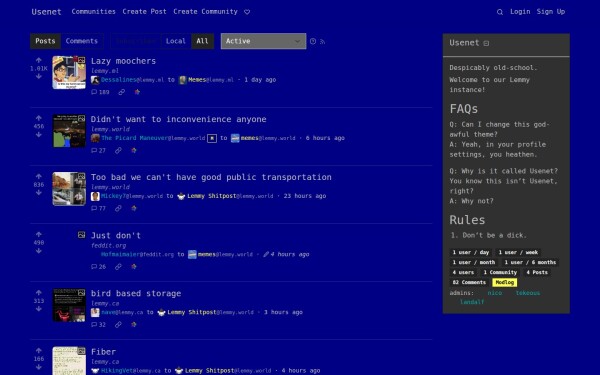Upvote Didn't want to inconvenience anyone

pos(39,118)
